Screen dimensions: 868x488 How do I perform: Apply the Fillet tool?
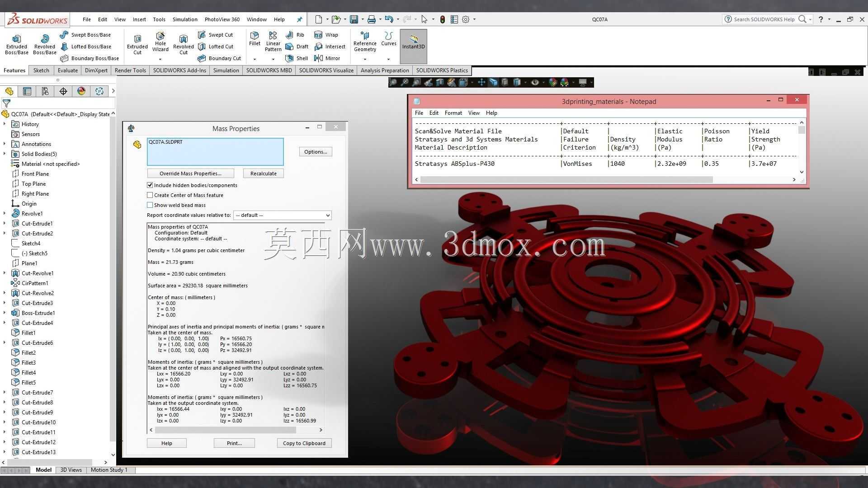(255, 39)
